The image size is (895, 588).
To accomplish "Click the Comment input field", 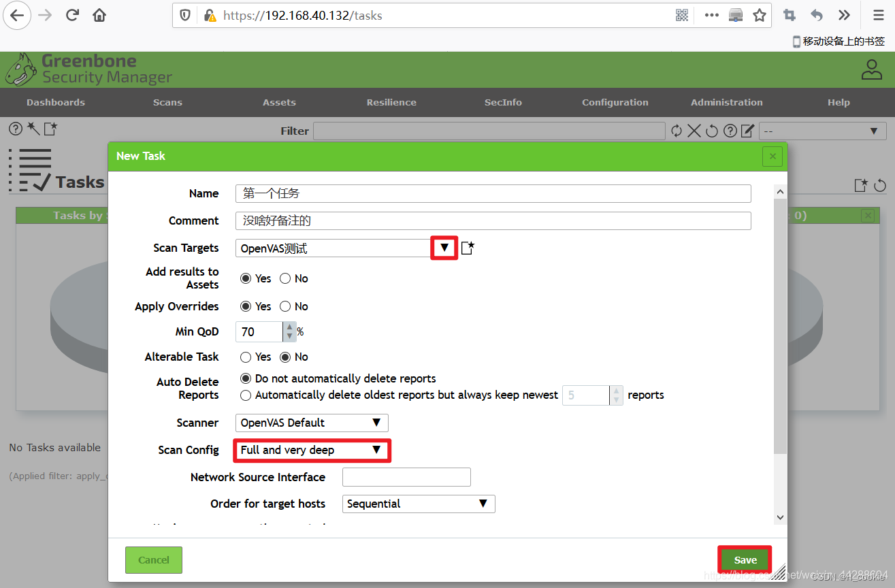I will click(493, 220).
